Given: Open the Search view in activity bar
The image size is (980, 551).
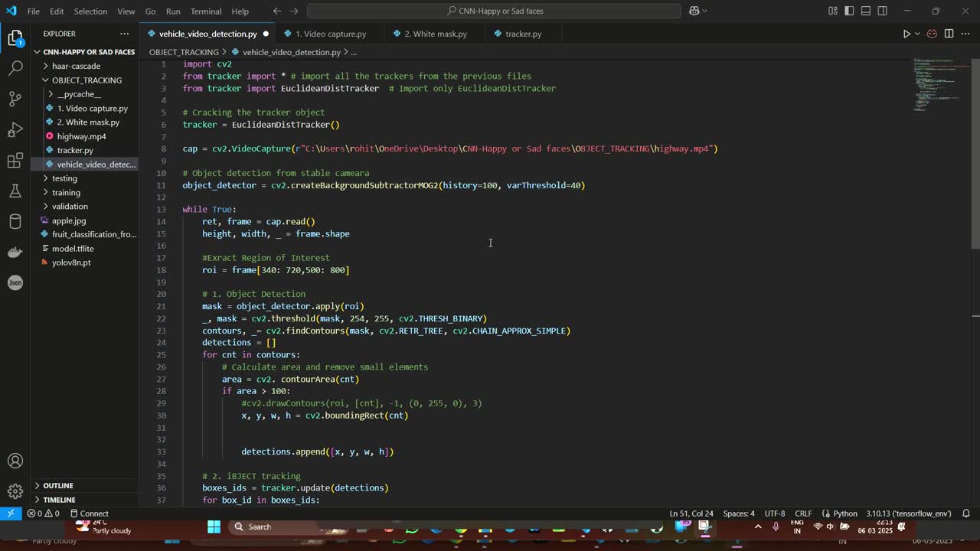Looking at the screenshot, I should click(15, 68).
